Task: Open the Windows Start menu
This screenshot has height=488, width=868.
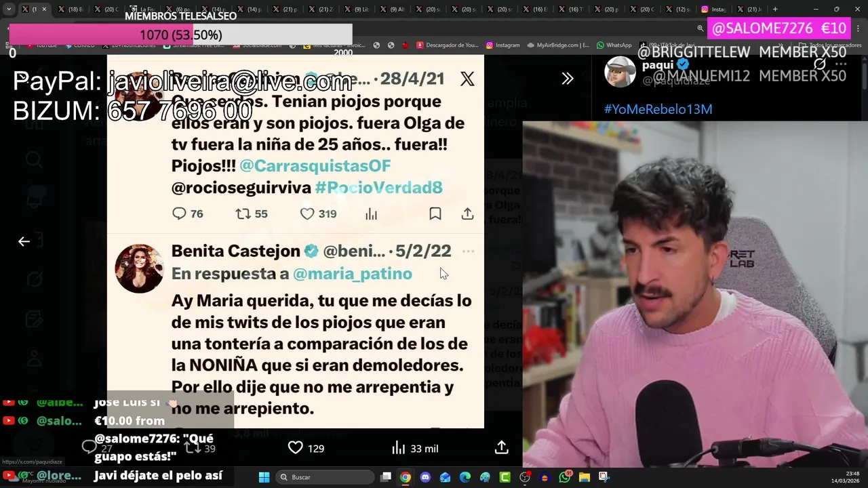Action: point(264,477)
